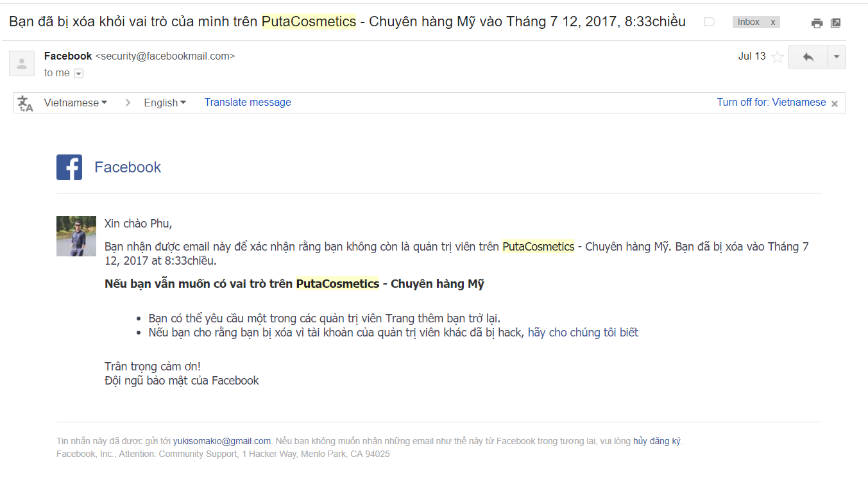Click 'Turn off for: Vietnamese' link
The image size is (868, 489).
[x=771, y=103]
